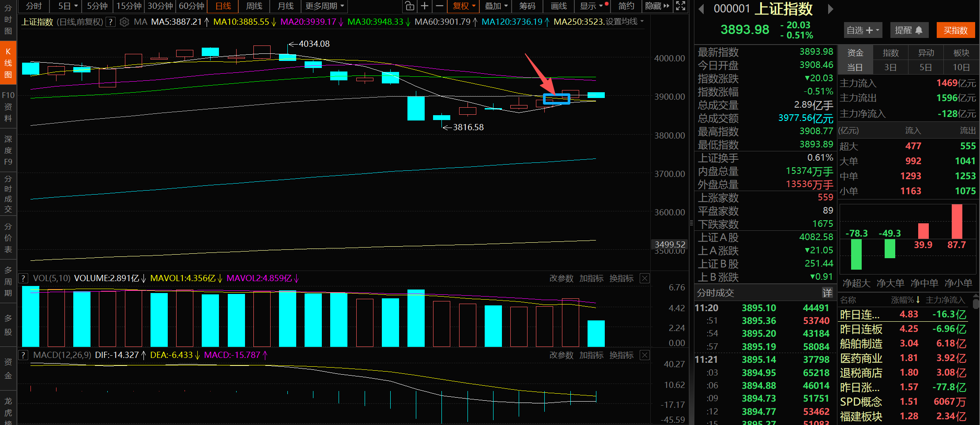Image resolution: width=980 pixels, height=425 pixels.
Task: Switch fund flow period to 3日
Action: 890,68
